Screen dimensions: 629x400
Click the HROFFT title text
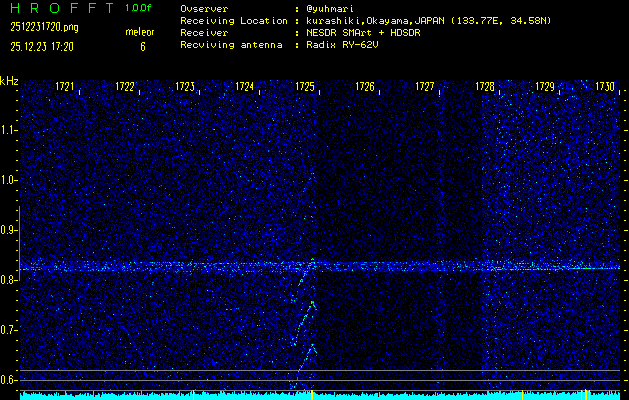(x=62, y=8)
